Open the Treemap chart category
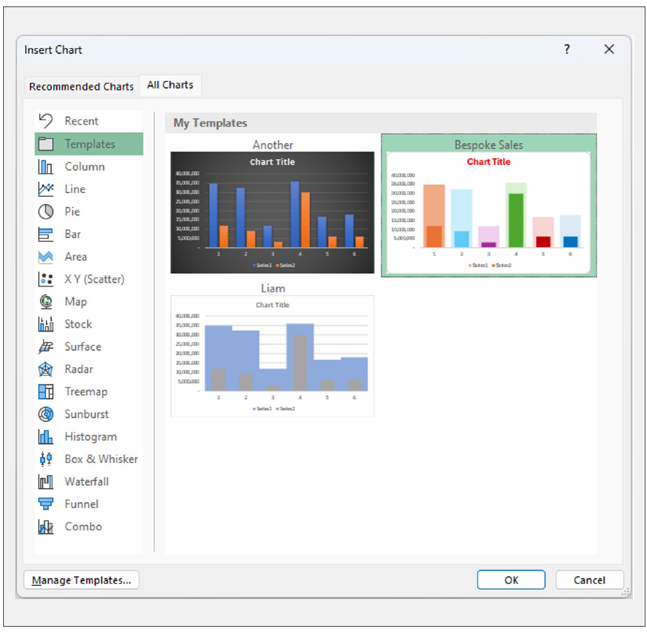The image size is (647, 644). click(46, 392)
